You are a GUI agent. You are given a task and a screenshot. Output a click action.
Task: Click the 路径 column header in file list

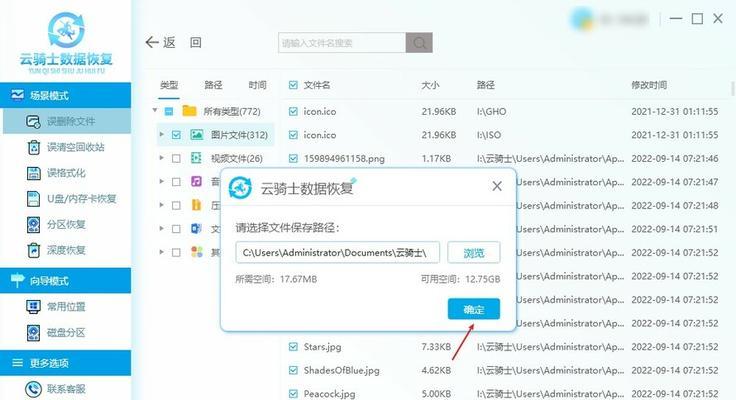[486, 85]
